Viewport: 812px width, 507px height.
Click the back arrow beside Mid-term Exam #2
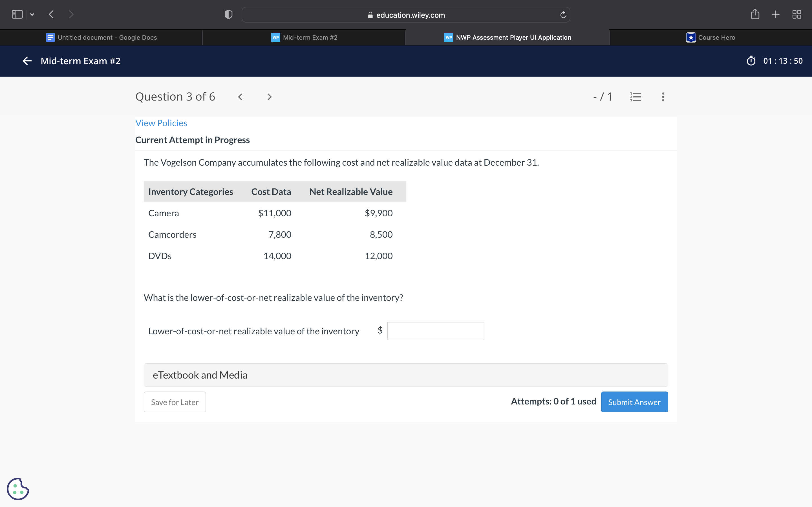27,61
